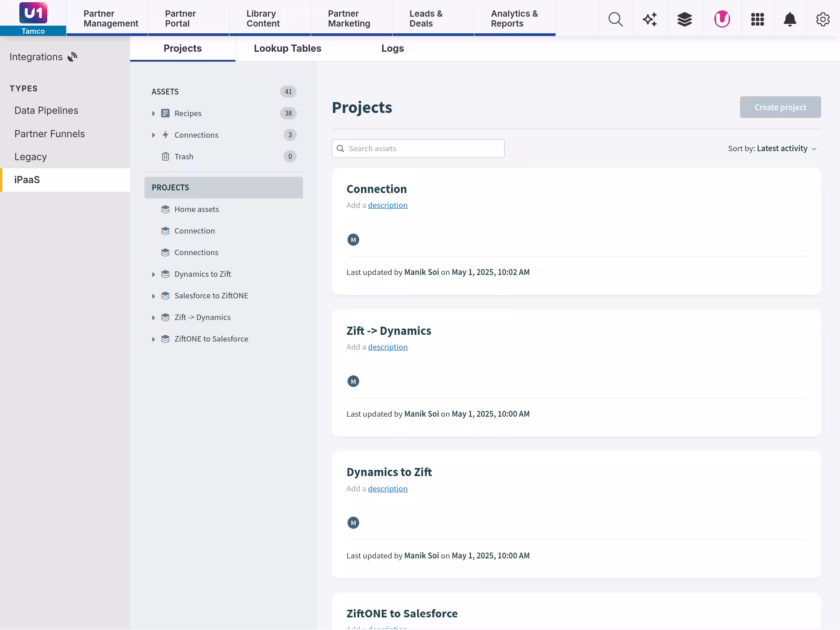Click the Integrations heading
This screenshot has width=840, height=630.
(x=36, y=57)
